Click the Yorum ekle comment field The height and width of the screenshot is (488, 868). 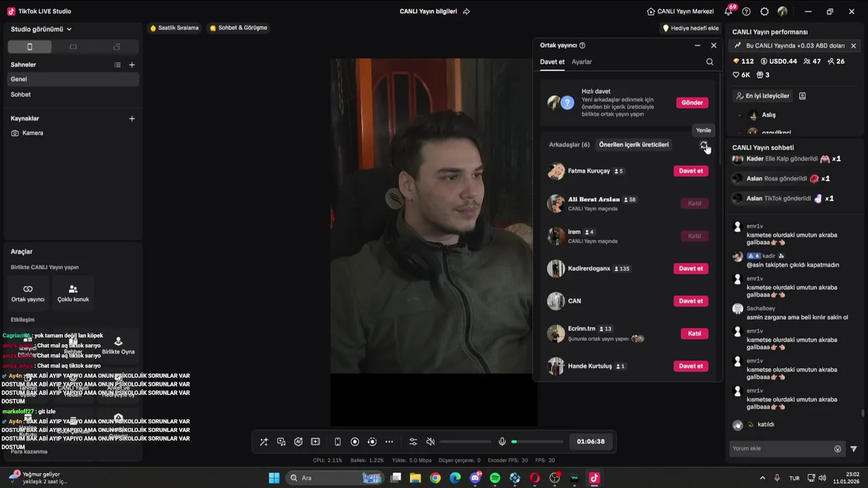(781, 449)
